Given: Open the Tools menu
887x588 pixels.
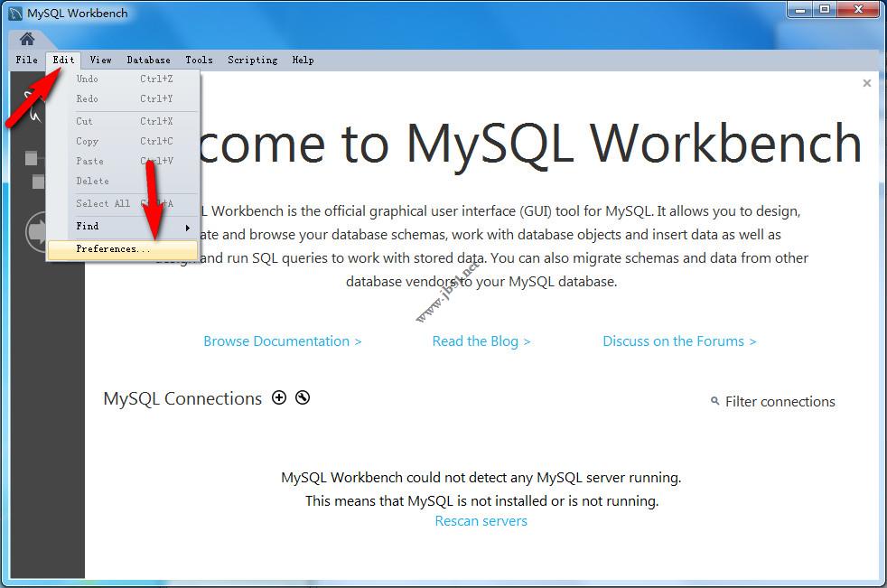Looking at the screenshot, I should tap(199, 60).
